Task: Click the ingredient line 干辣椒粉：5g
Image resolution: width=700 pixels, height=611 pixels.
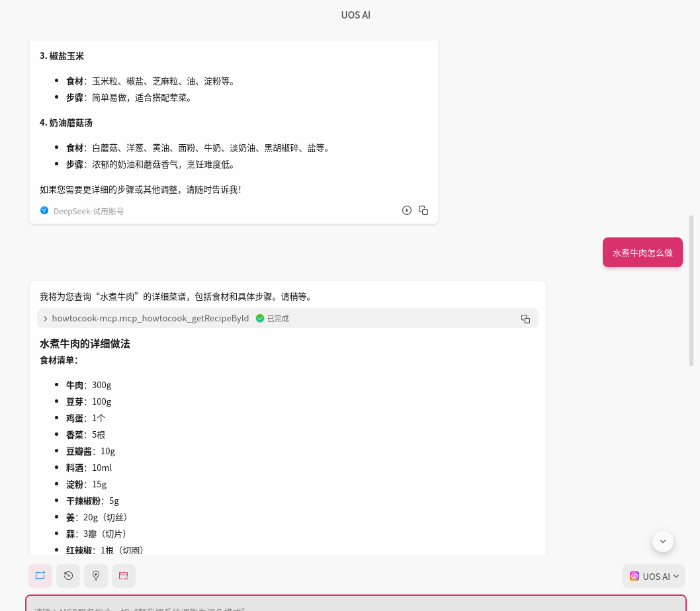Action: point(93,501)
